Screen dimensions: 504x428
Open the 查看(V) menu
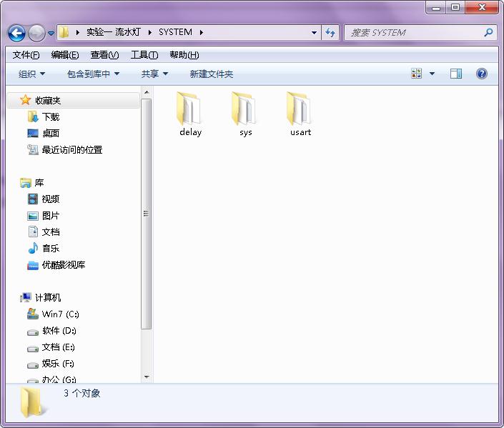104,55
